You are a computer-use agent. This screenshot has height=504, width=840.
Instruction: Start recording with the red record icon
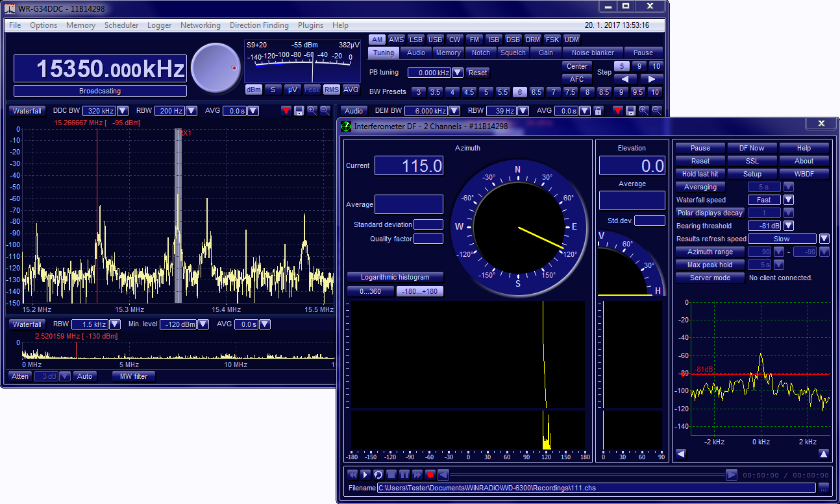pos(430,474)
